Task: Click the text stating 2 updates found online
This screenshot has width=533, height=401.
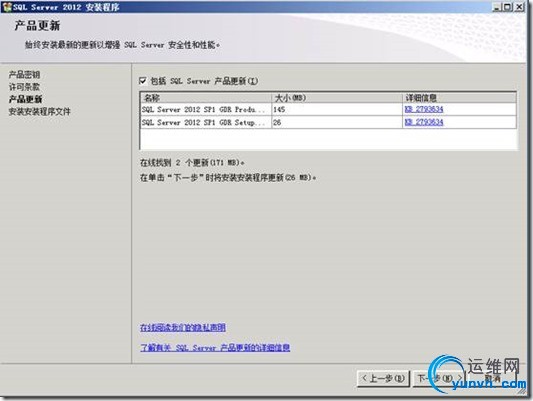Action: 192,162
